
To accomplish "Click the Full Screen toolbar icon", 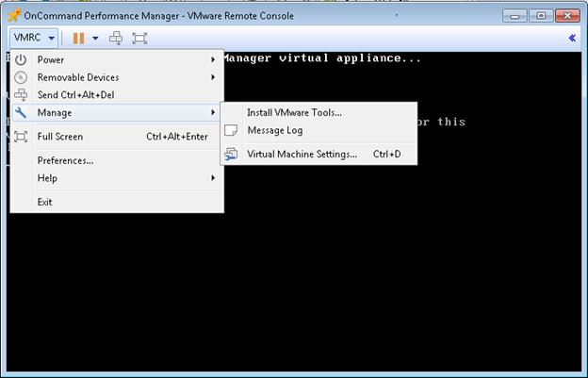I will [x=139, y=39].
